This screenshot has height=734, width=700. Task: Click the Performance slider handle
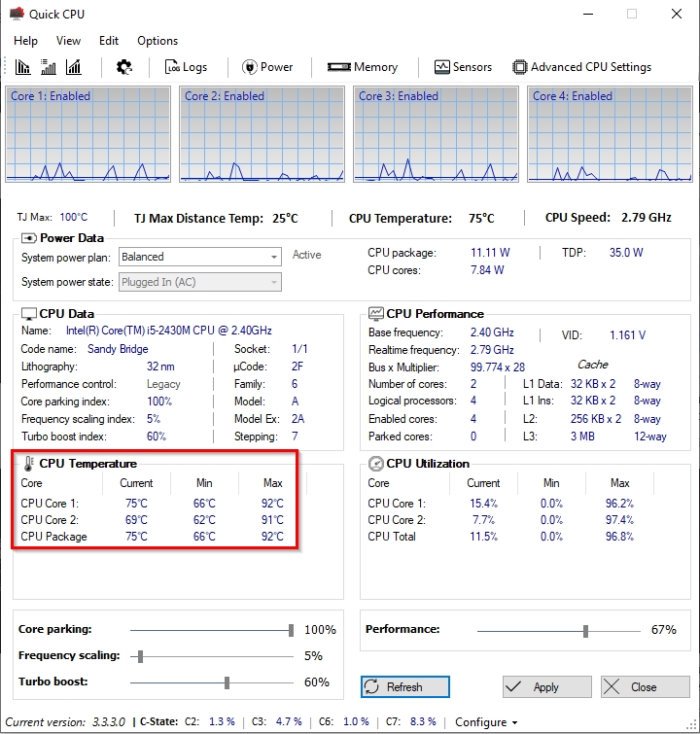(585, 631)
